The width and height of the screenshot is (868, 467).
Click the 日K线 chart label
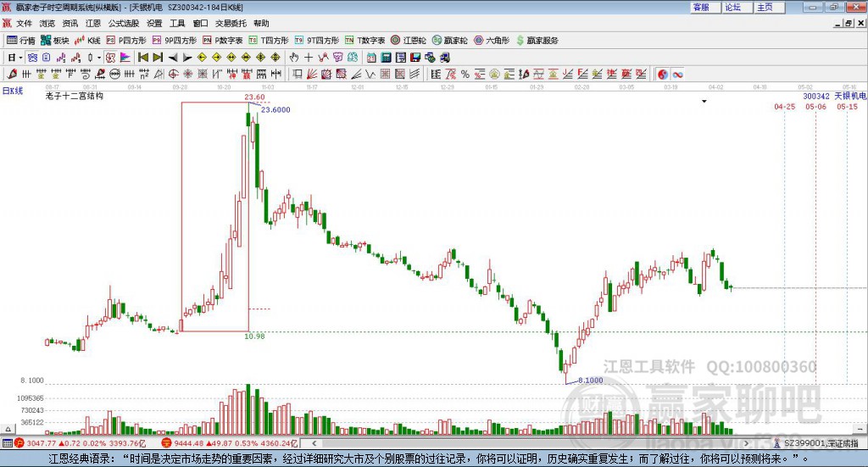13,91
